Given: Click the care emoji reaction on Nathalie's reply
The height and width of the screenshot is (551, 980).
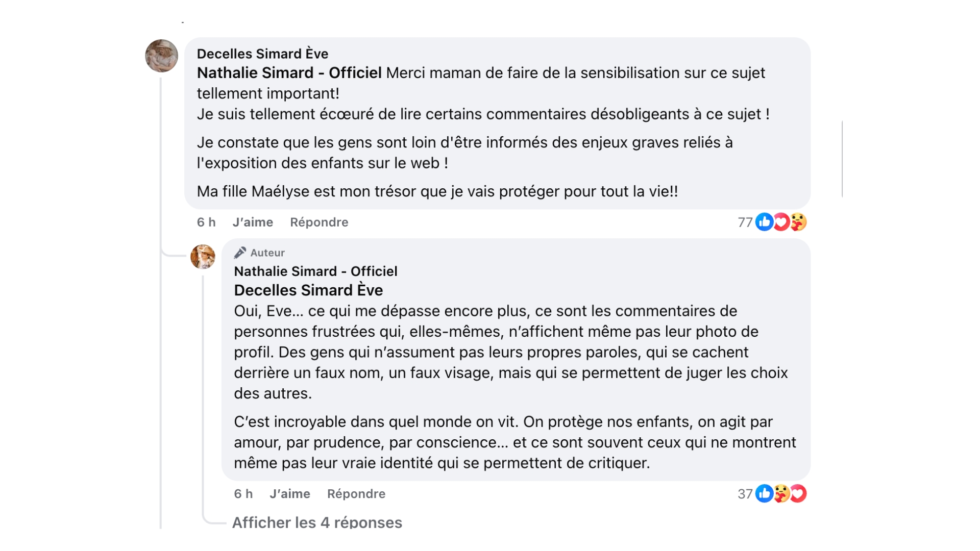Looking at the screenshot, I should click(781, 493).
